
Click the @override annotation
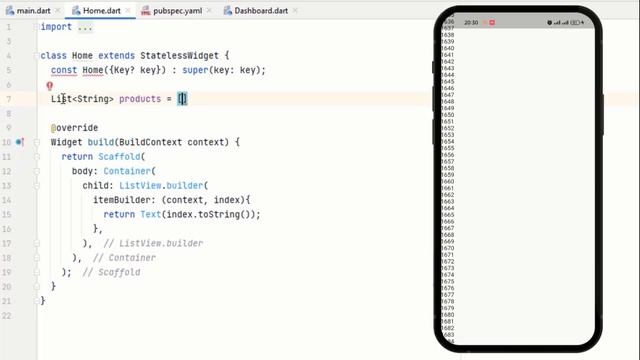coord(74,128)
